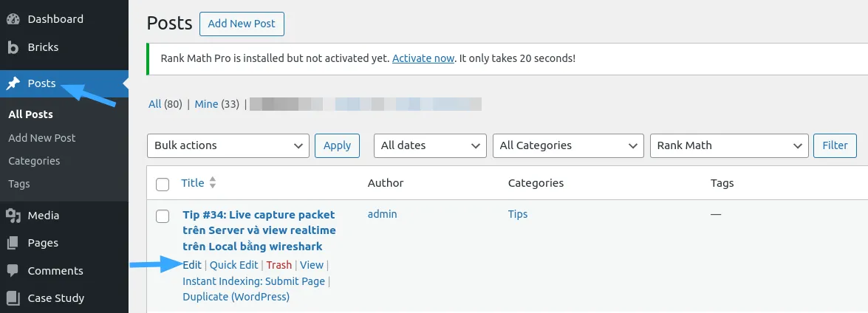868x313 pixels.
Task: Click the Comments speech bubble icon
Action: coord(13,271)
